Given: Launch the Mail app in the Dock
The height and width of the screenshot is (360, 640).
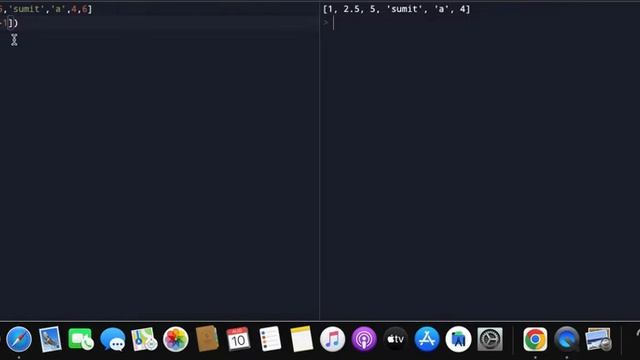Looking at the screenshot, I should pos(50,339).
